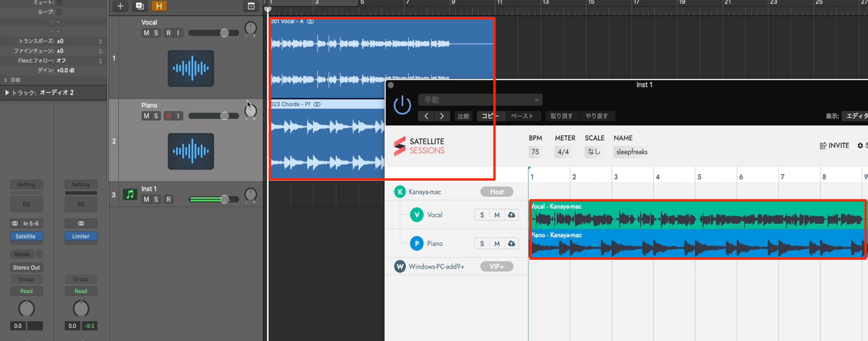Click the Piano track pan knob
This screenshot has width=868, height=341.
[251, 111]
